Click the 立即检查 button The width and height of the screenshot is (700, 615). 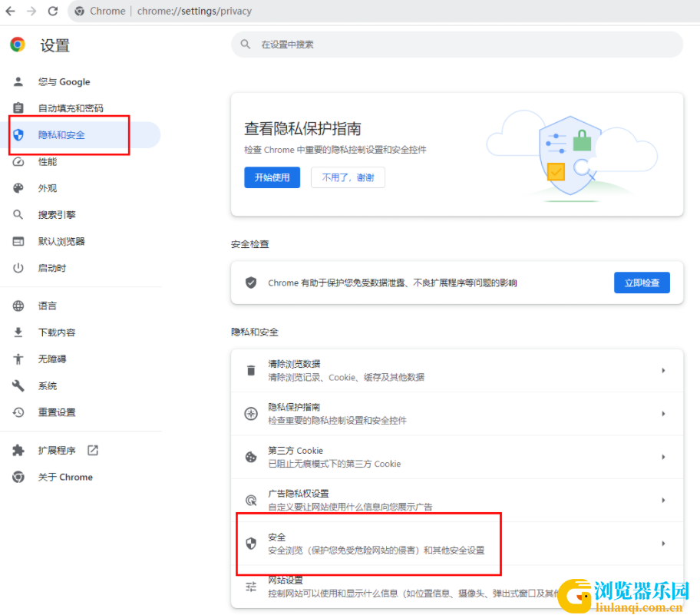[x=642, y=283]
